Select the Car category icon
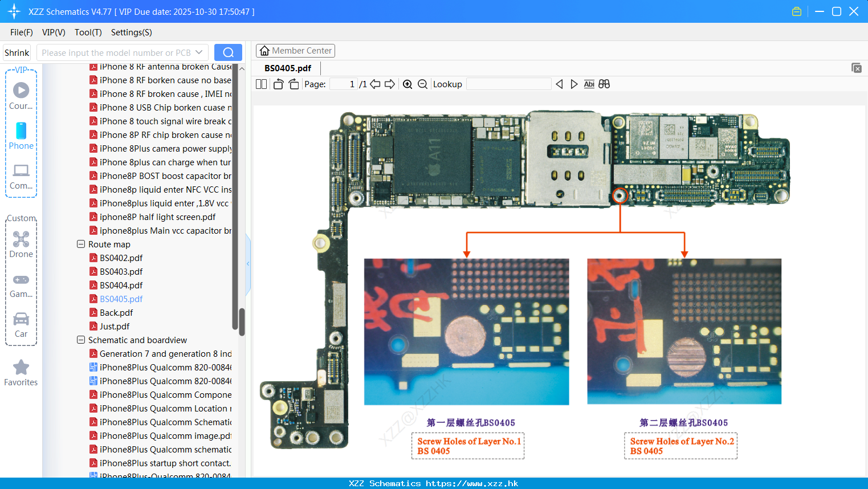Image resolution: width=868 pixels, height=489 pixels. click(21, 325)
